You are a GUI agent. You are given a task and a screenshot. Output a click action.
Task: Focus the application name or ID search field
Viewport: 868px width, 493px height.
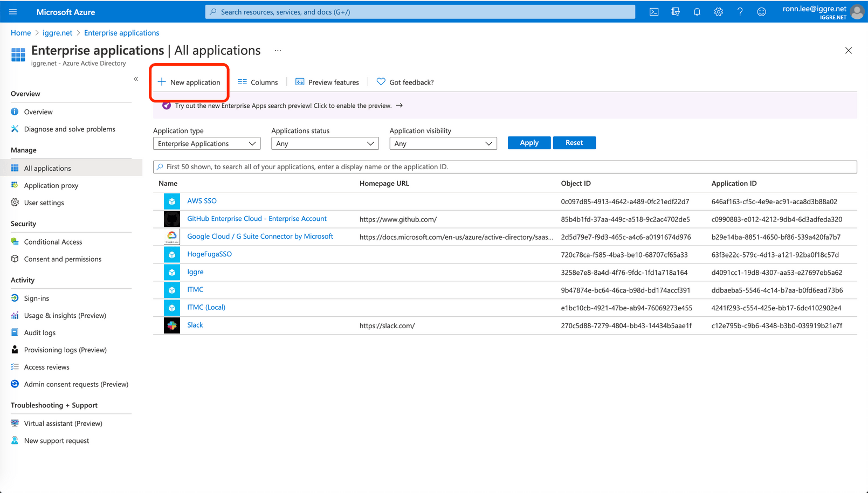pos(505,167)
